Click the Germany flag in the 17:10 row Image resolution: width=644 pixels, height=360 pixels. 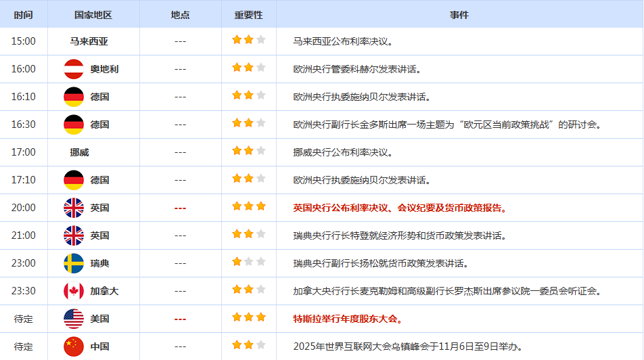73,180
